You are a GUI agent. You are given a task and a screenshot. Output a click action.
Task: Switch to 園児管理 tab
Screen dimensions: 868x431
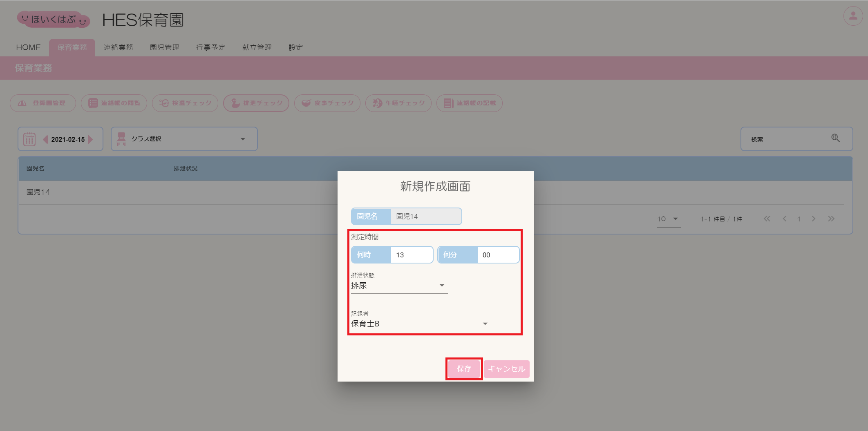point(165,47)
